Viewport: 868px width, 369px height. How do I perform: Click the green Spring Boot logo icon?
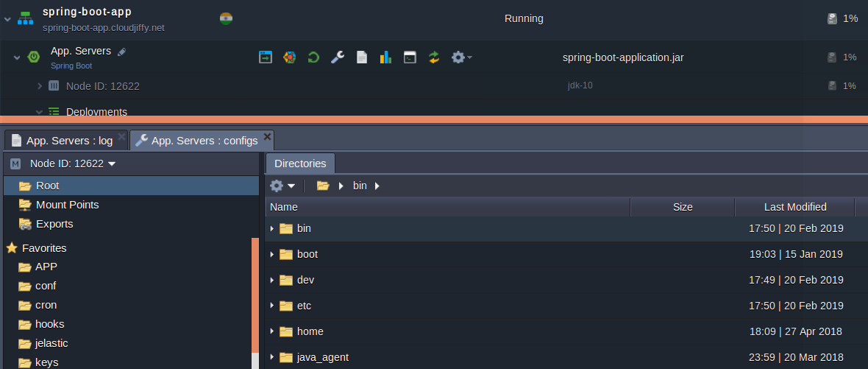(x=34, y=57)
